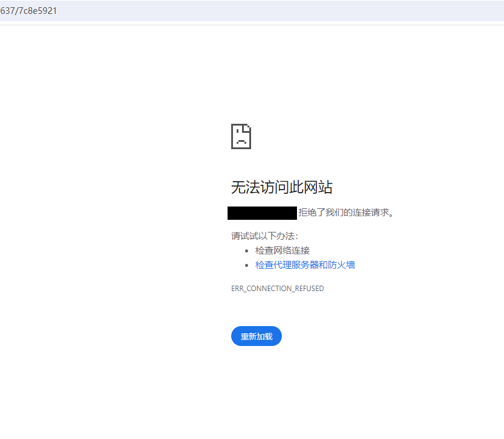Select the ERR_CONNECTION_REFUSED error code text
504x439 pixels.
click(x=278, y=289)
